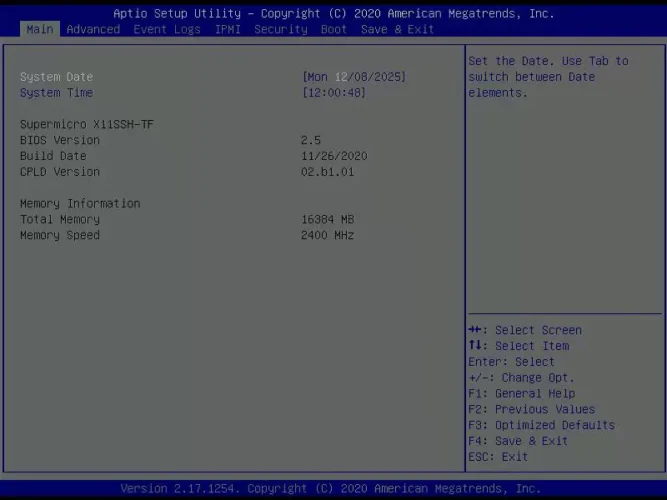Click the ESC: Exit hint
This screenshot has width=667, height=500.
tap(498, 457)
